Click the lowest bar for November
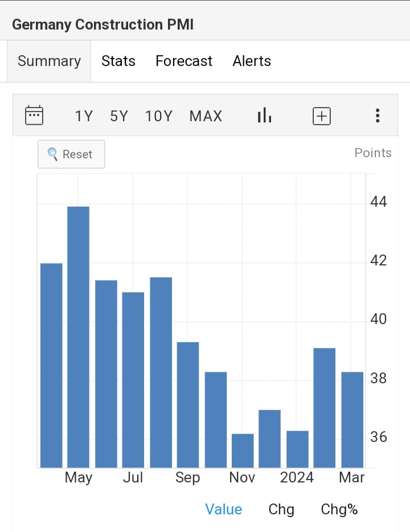Image resolution: width=410 pixels, height=532 pixels. pos(243,450)
